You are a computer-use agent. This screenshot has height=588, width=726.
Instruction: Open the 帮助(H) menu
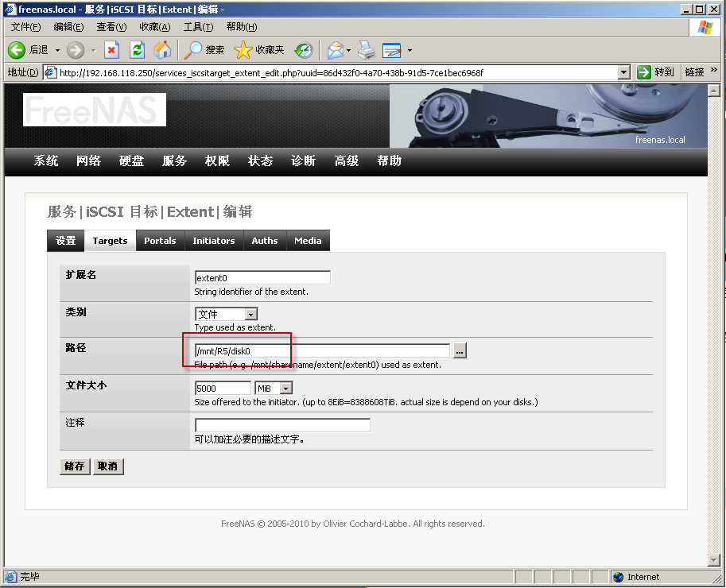(x=242, y=27)
